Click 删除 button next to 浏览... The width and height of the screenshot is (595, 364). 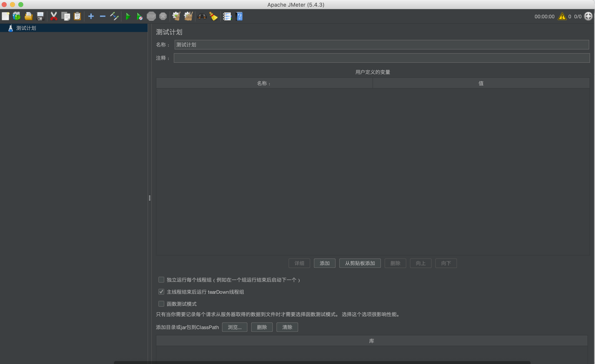coord(262,327)
